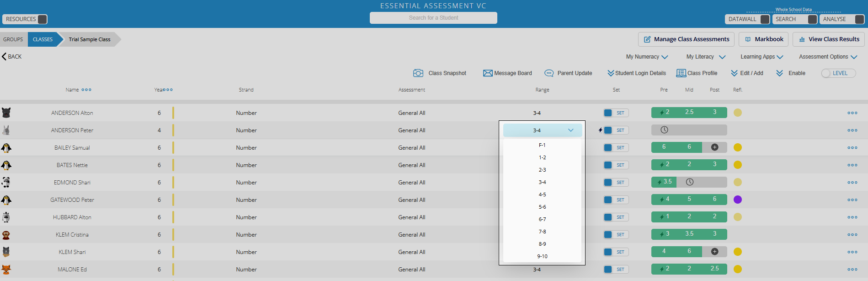
Task: Open Message Board envelope icon
Action: tap(488, 73)
